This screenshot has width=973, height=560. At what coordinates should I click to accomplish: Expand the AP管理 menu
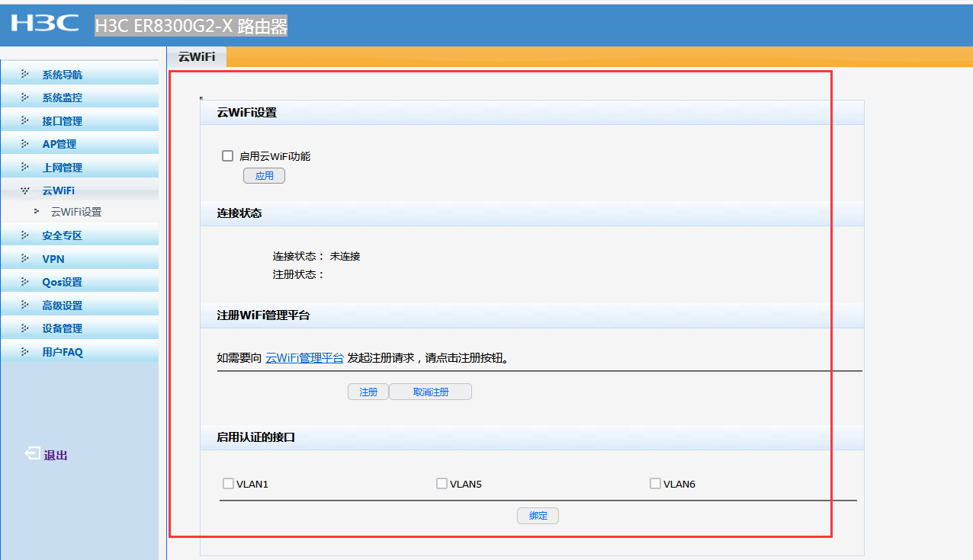(79, 144)
